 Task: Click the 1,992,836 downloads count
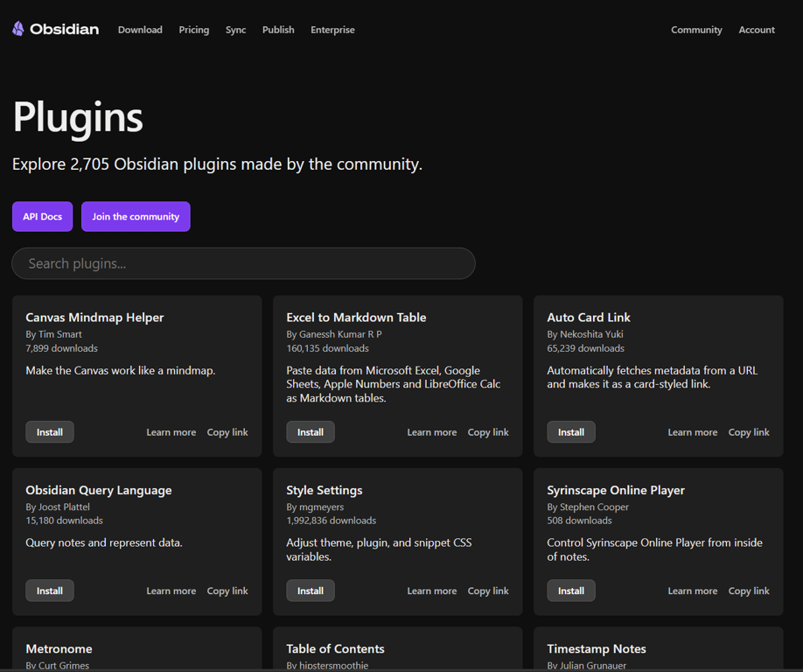[331, 521]
